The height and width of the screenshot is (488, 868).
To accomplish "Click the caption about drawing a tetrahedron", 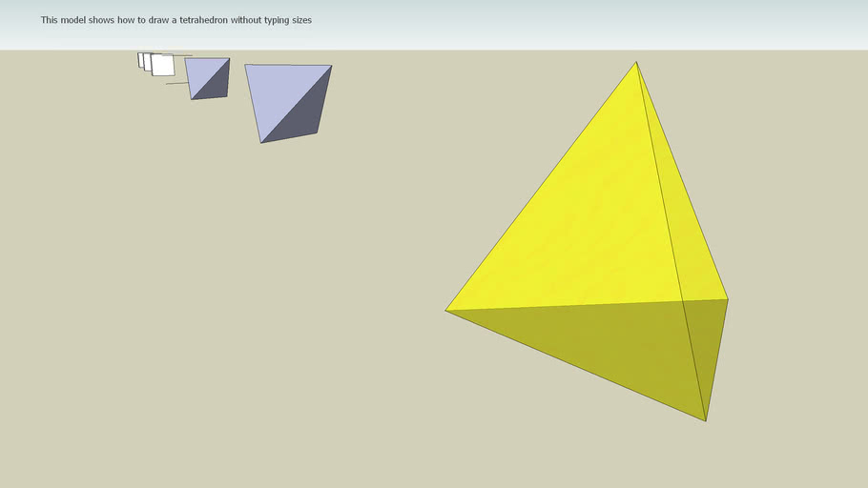I will coord(176,20).
